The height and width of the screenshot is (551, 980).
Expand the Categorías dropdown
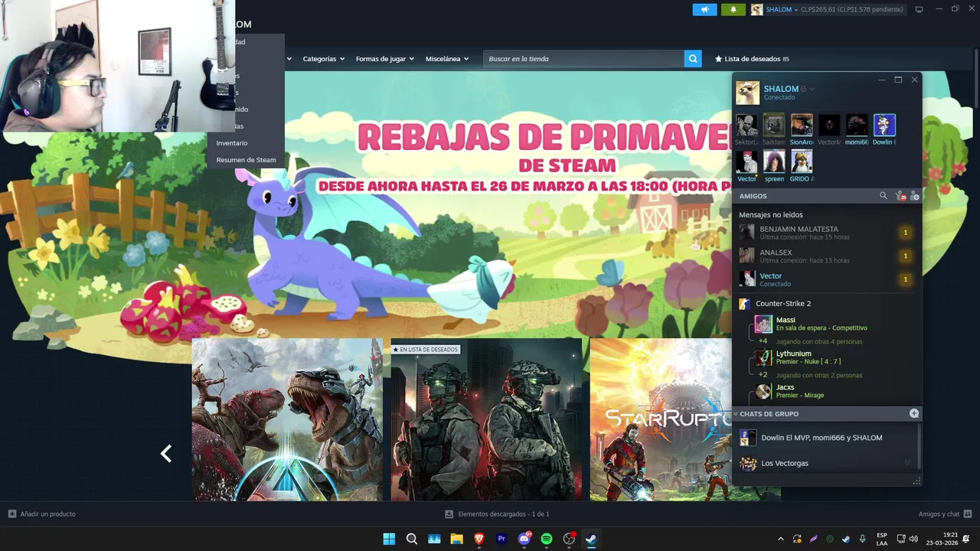click(x=324, y=59)
